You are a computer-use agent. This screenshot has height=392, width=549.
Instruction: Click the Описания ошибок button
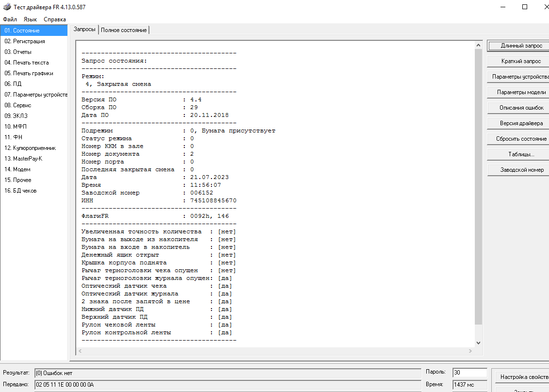pyautogui.click(x=519, y=108)
